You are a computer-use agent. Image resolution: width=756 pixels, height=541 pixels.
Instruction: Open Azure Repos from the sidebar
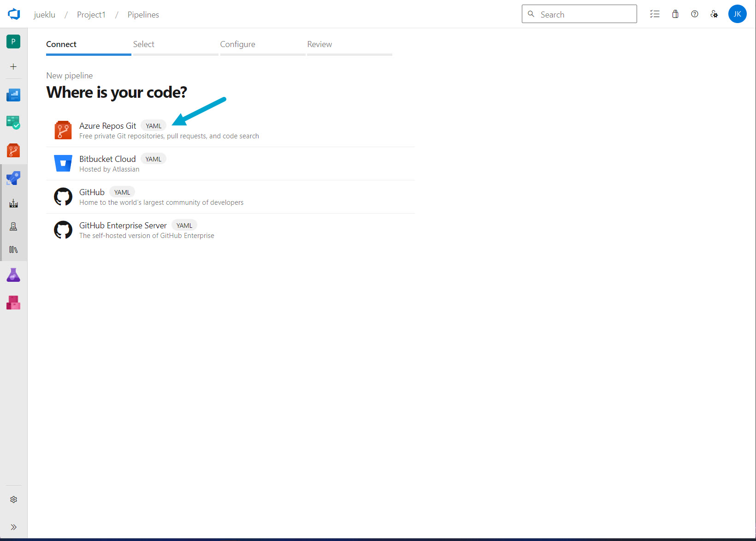tap(13, 150)
